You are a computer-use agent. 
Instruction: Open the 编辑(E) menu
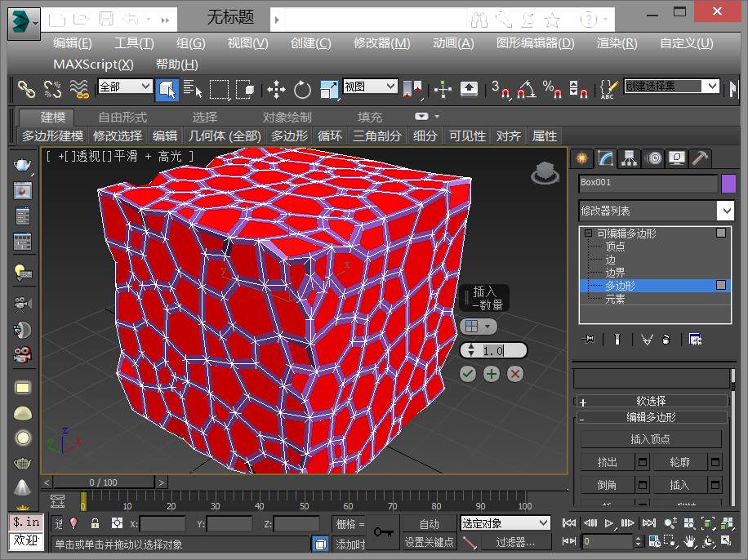pos(73,43)
